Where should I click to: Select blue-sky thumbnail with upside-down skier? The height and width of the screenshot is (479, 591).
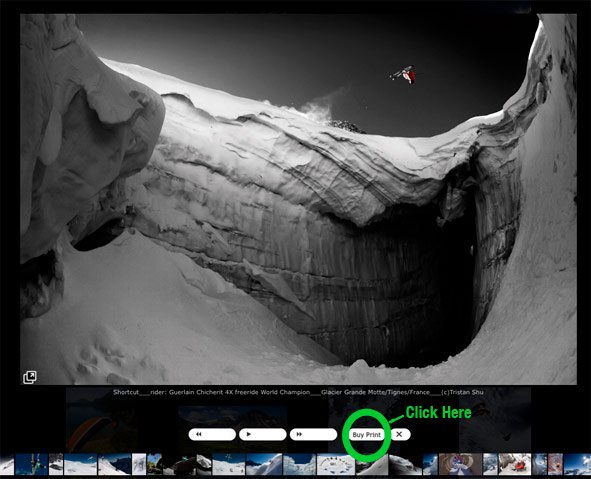click(32, 464)
